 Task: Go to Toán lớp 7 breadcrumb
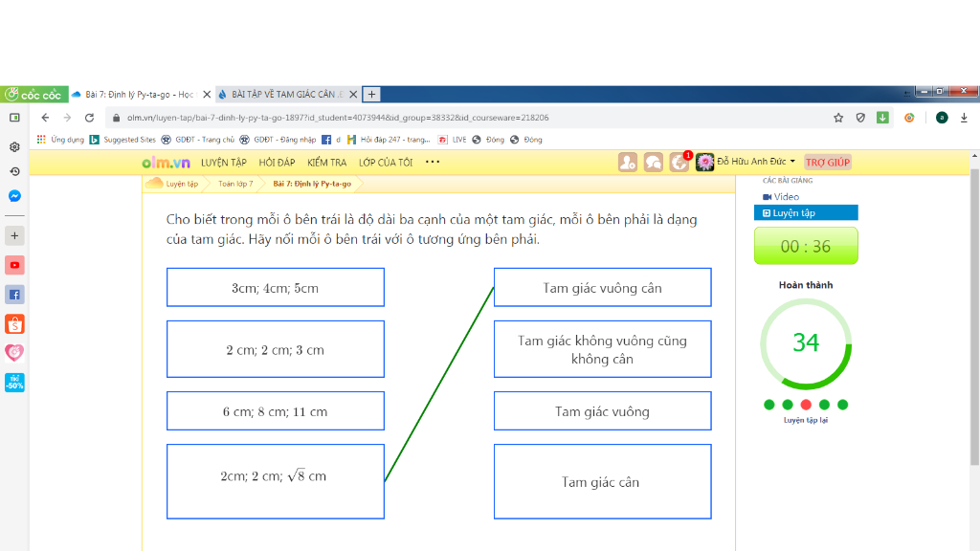click(235, 184)
